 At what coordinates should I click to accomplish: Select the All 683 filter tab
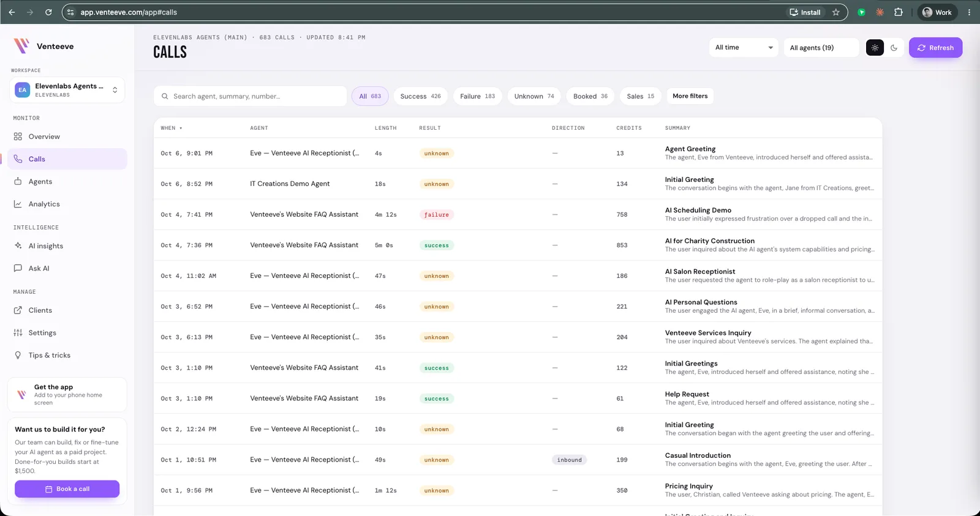click(370, 96)
